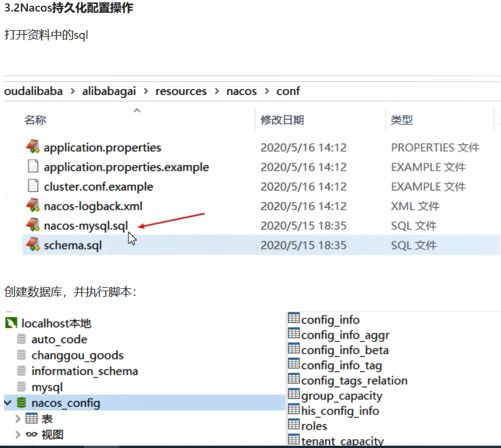Open breadcrumb chevron after alibabagai

coord(146,91)
